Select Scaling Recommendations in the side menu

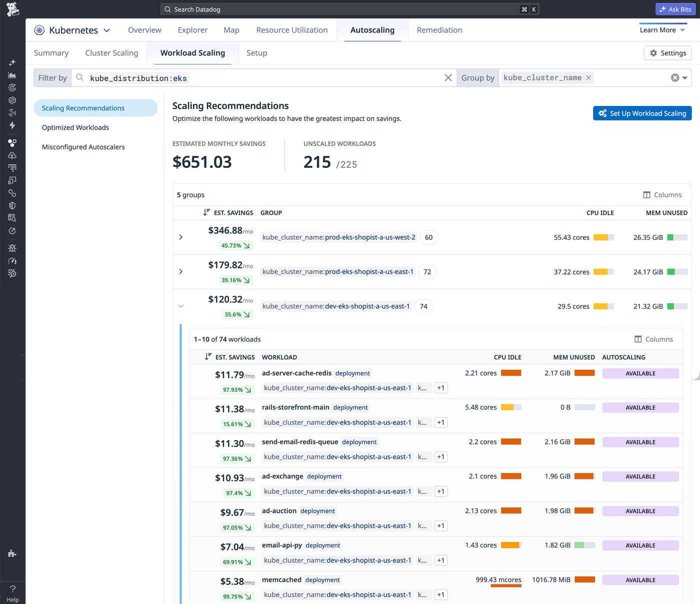(x=95, y=108)
